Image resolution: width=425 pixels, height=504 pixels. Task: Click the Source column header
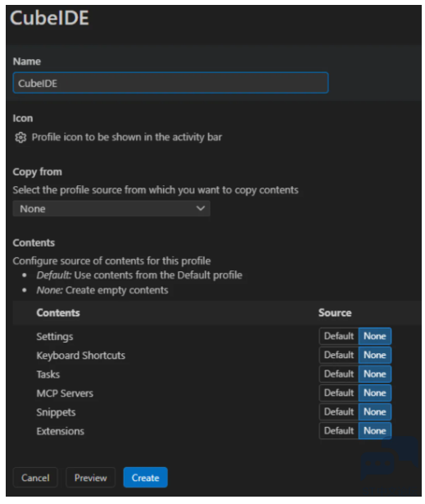click(x=335, y=313)
